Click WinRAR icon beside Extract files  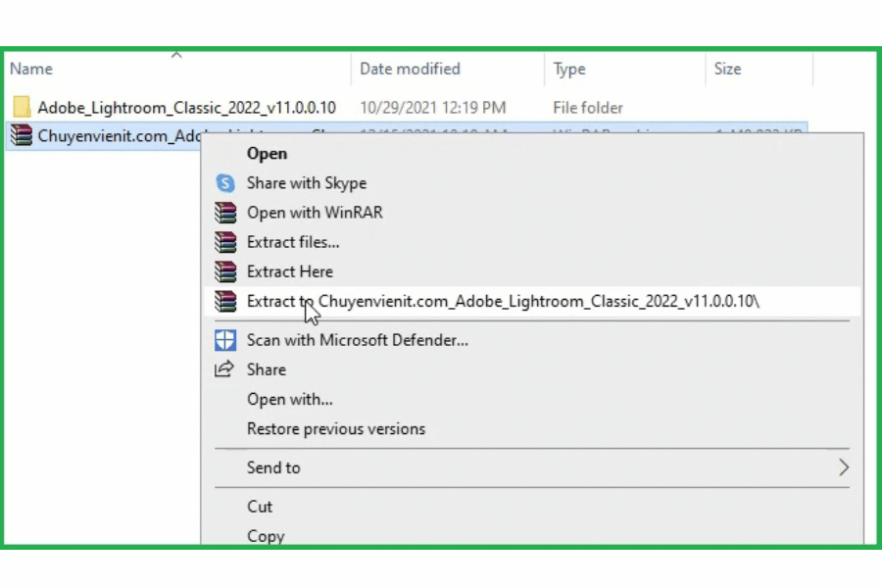(225, 242)
